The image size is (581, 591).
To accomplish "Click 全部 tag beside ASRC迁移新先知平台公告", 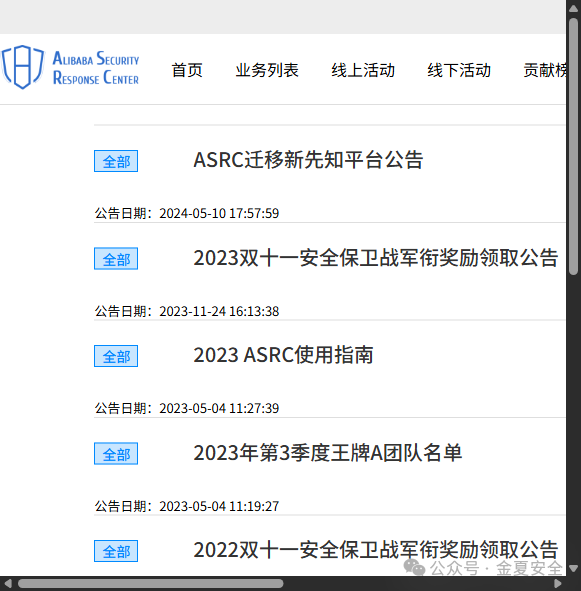I will 116,161.
